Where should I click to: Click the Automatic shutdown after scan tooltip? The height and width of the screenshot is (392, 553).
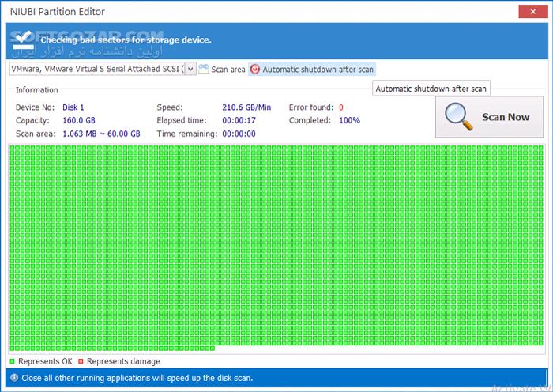(431, 89)
